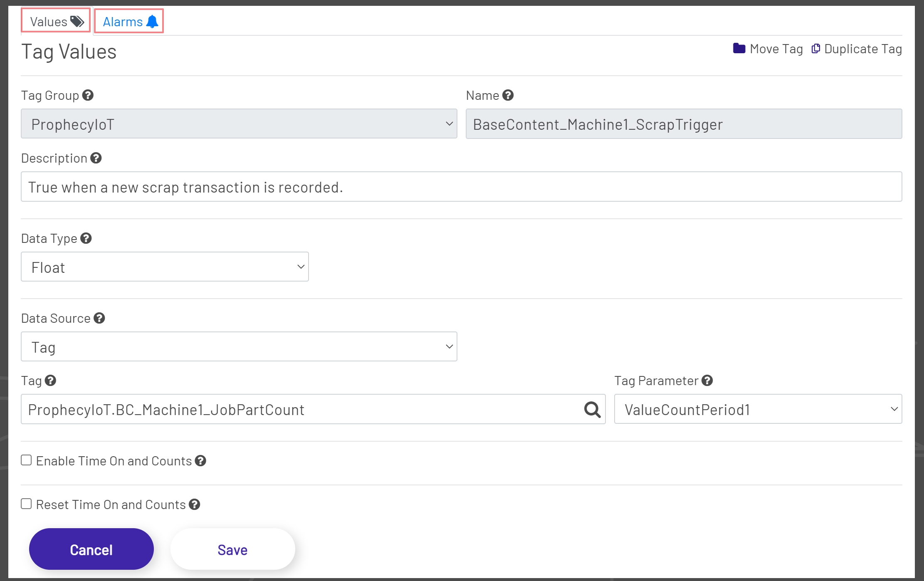Viewport: 924px width, 581px height.
Task: Enable Time On and Counts
Action: pos(26,460)
